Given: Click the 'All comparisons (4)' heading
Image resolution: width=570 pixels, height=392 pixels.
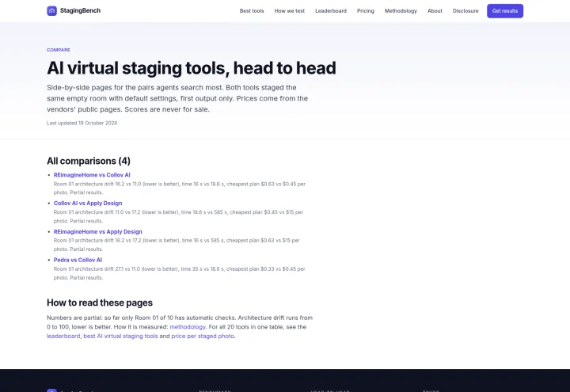Looking at the screenshot, I should (89, 161).
